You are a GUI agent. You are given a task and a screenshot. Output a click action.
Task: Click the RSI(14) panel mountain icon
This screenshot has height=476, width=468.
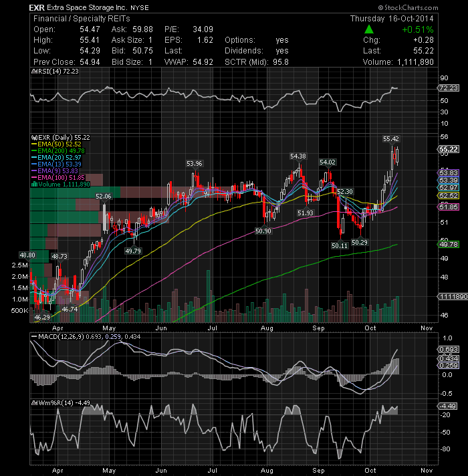pos(34,72)
